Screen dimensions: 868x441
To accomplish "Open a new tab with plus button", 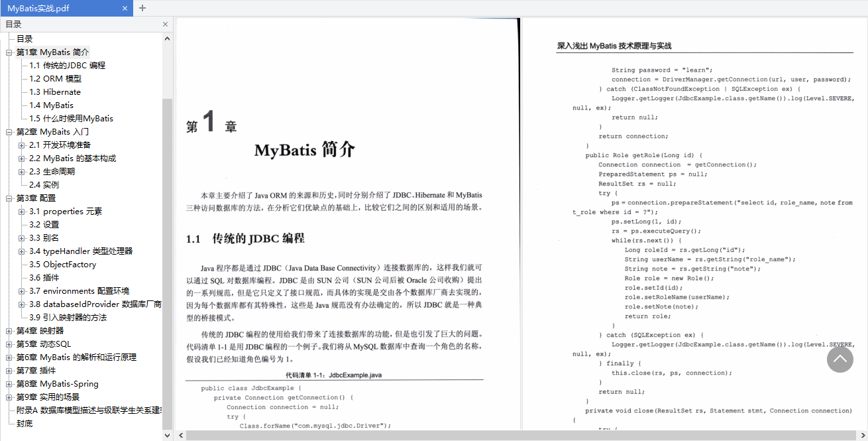I will click(142, 8).
